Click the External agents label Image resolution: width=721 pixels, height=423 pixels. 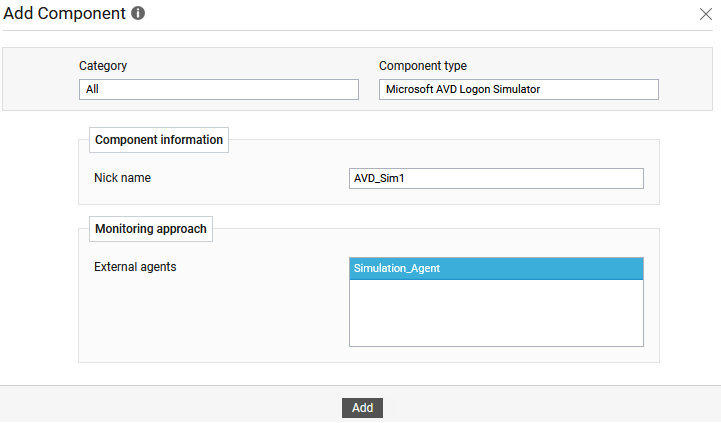(135, 267)
